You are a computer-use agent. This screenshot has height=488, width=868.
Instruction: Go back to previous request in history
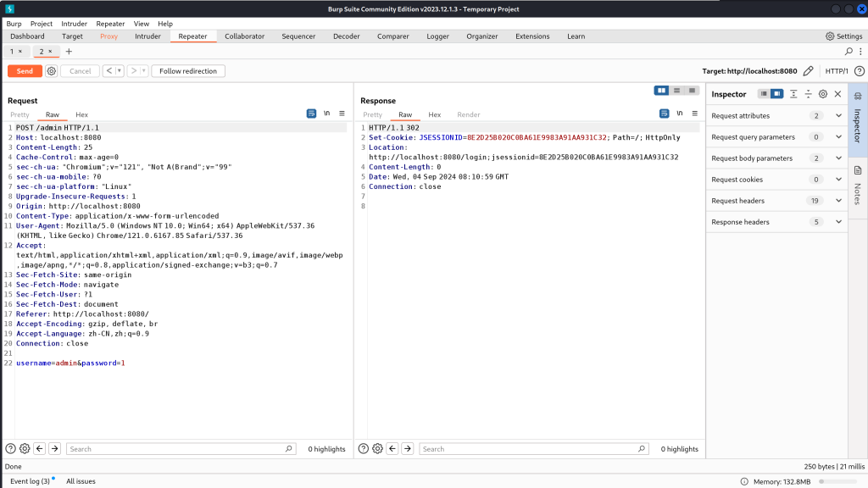click(109, 71)
